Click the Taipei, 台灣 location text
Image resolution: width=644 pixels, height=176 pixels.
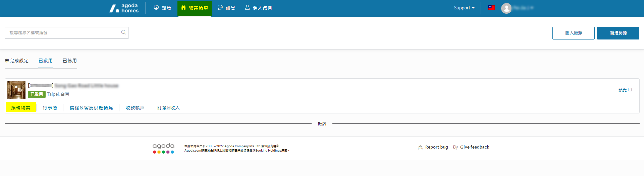pyautogui.click(x=58, y=94)
